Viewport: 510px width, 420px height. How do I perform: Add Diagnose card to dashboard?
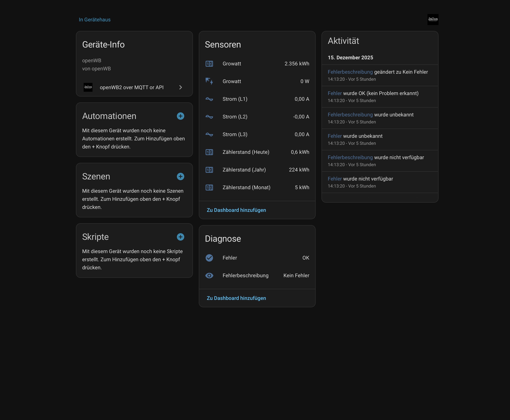point(236,298)
